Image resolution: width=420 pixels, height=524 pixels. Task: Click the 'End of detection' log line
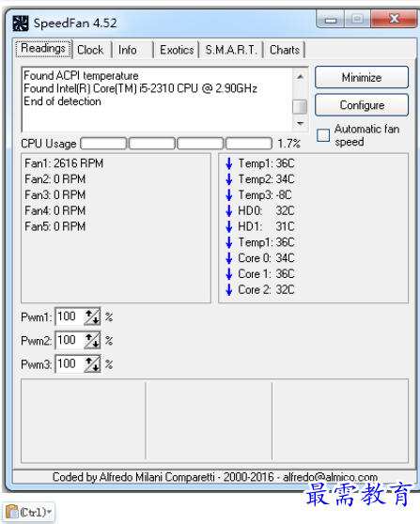pyautogui.click(x=62, y=101)
